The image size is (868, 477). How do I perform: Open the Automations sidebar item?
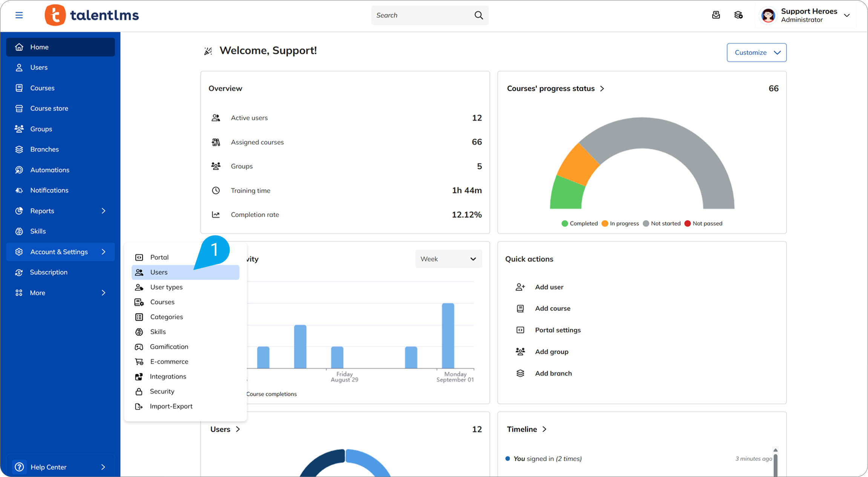coord(50,170)
